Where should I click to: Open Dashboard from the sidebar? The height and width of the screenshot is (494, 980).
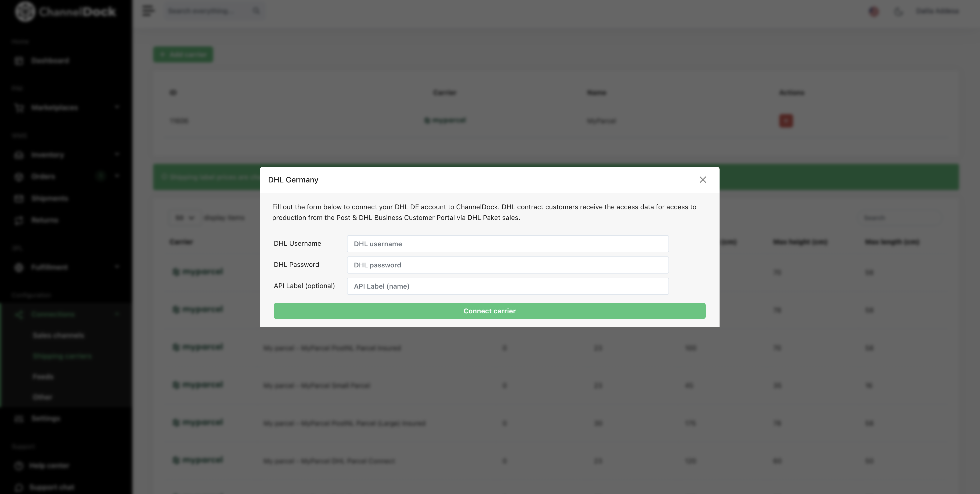[x=50, y=61]
